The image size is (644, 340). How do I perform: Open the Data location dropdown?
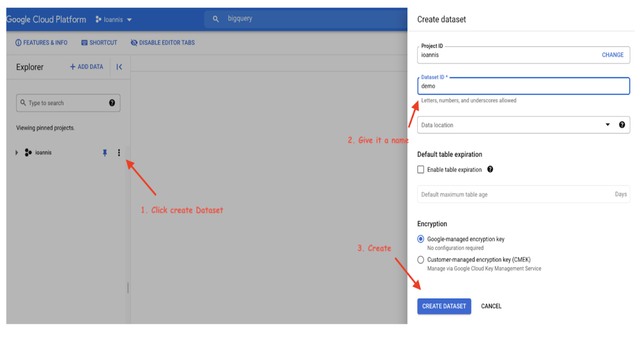coord(608,125)
